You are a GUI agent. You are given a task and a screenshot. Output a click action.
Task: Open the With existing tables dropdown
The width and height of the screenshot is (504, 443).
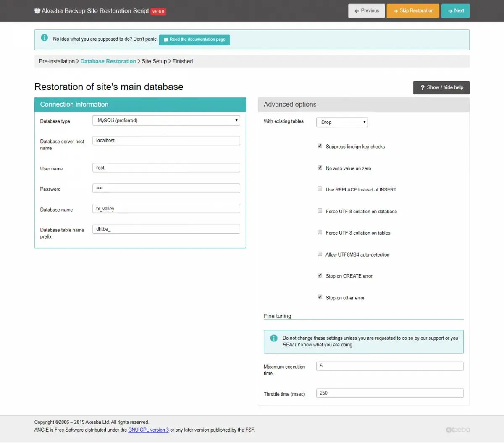point(342,122)
